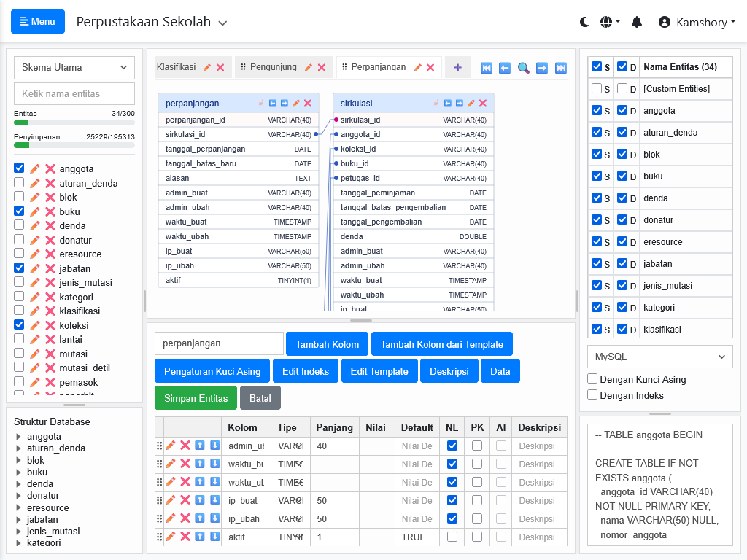The width and height of the screenshot is (747, 560).
Task: Click Tambah Kolom button
Action: coord(327,344)
